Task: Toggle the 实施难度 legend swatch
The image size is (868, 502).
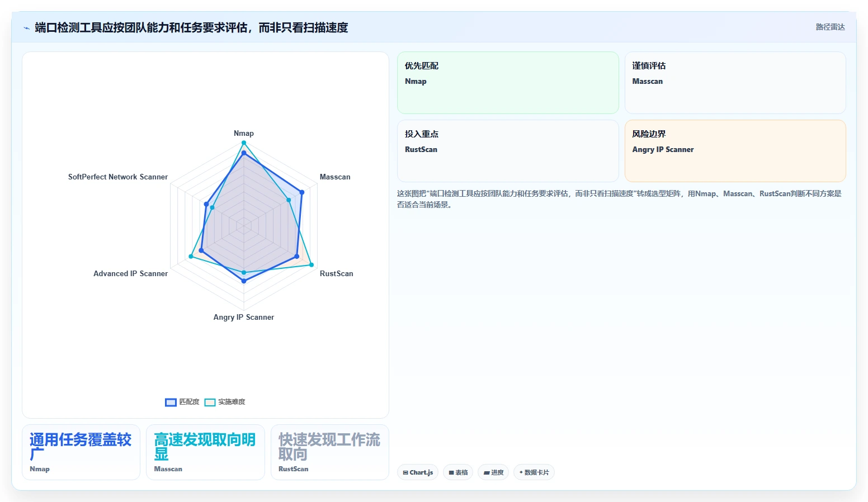Action: pyautogui.click(x=210, y=402)
